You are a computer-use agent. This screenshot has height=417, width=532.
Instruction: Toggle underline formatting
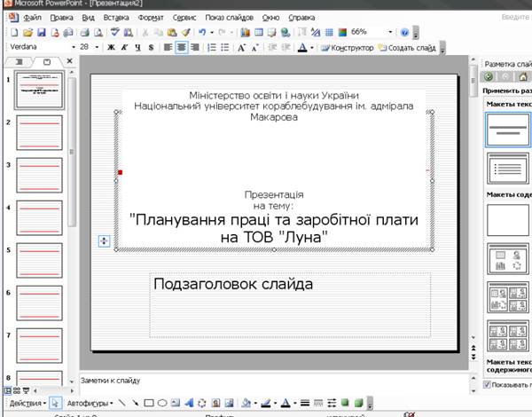tap(137, 48)
